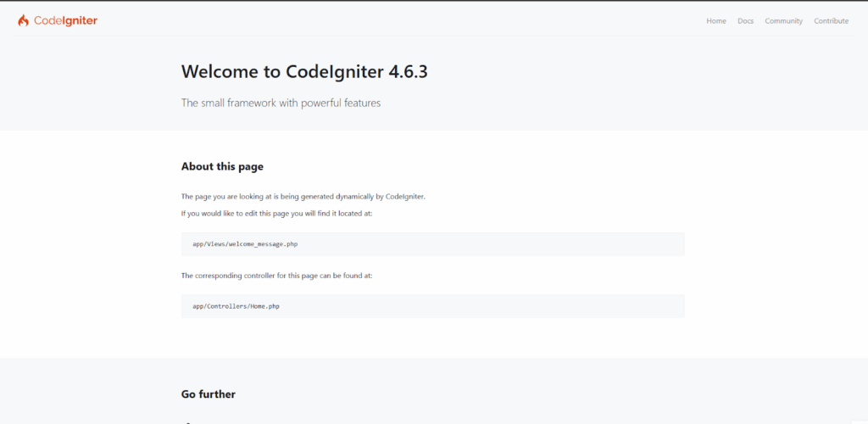Click the edit this page location sentence
The image size is (868, 424).
point(276,213)
